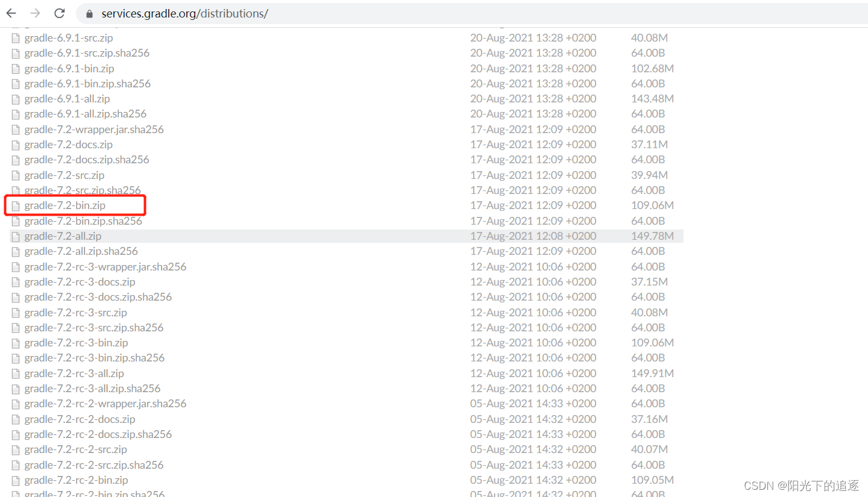Image resolution: width=868 pixels, height=497 pixels.
Task: Open gradle-6.9.1-all.zip link
Action: click(x=67, y=99)
